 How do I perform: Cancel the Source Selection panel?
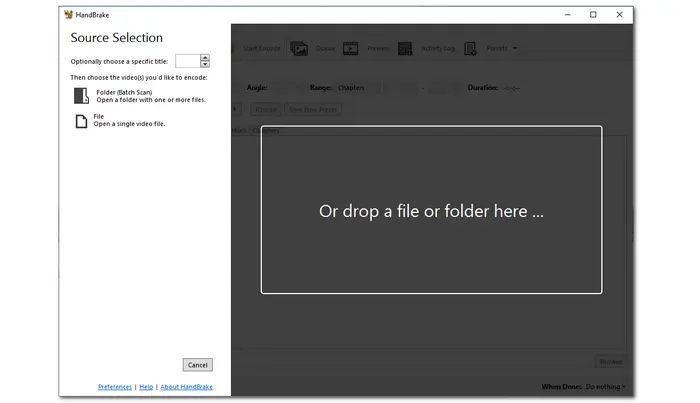point(198,365)
